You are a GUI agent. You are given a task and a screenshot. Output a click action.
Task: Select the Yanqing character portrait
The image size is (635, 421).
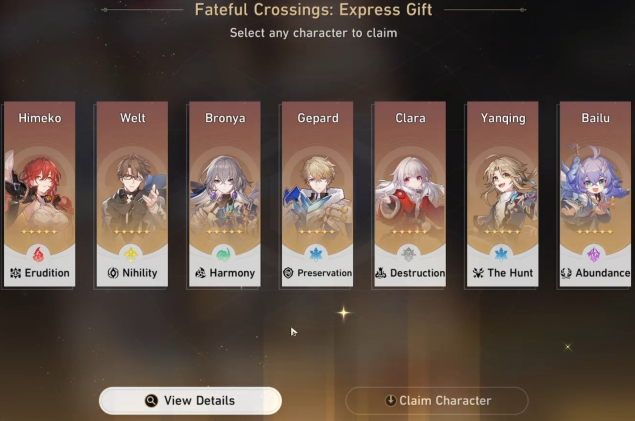(503, 192)
